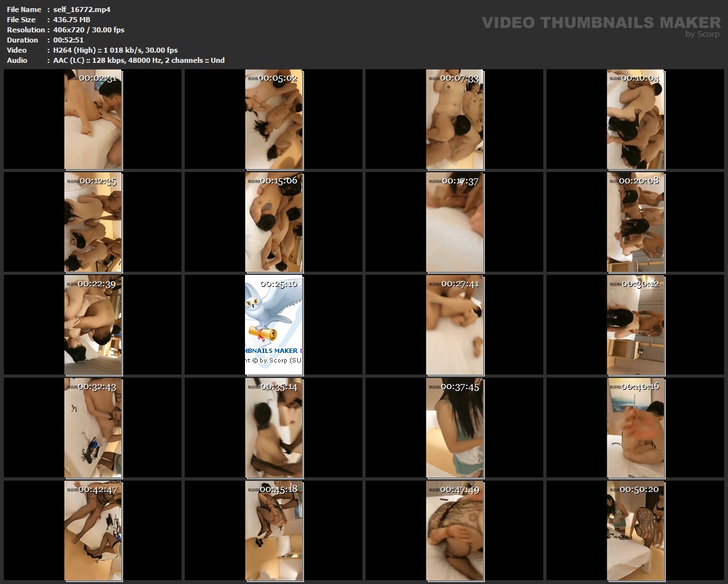
Task: Click the owl logo frame at 00:25:10
Action: click(274, 325)
